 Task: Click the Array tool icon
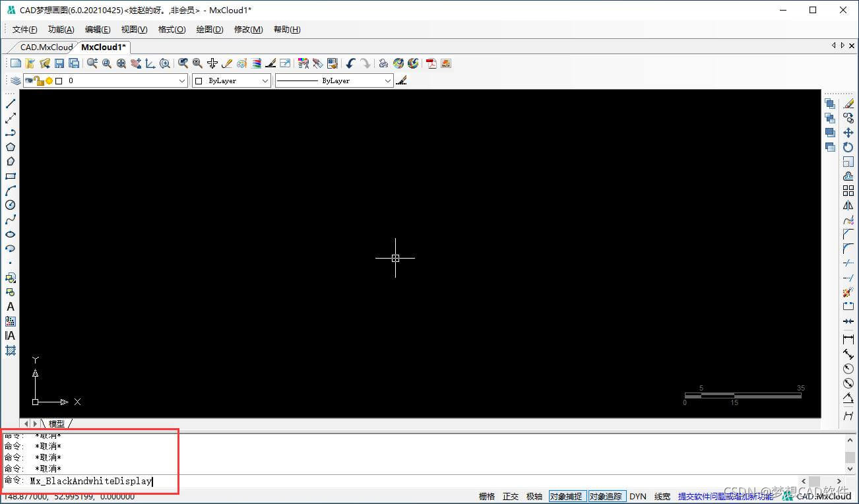[x=848, y=191]
